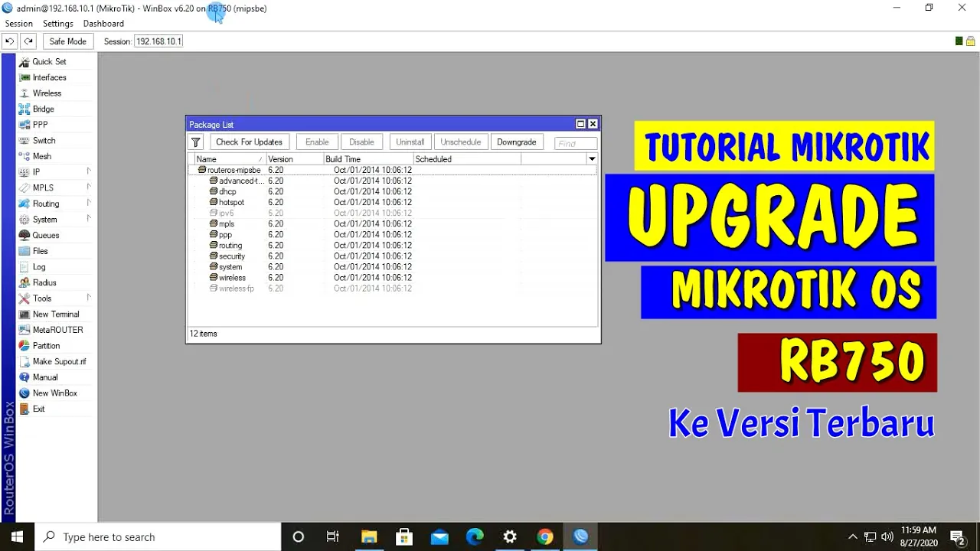Image resolution: width=980 pixels, height=551 pixels.
Task: Sort by the Build Time column header
Action: [x=368, y=159]
